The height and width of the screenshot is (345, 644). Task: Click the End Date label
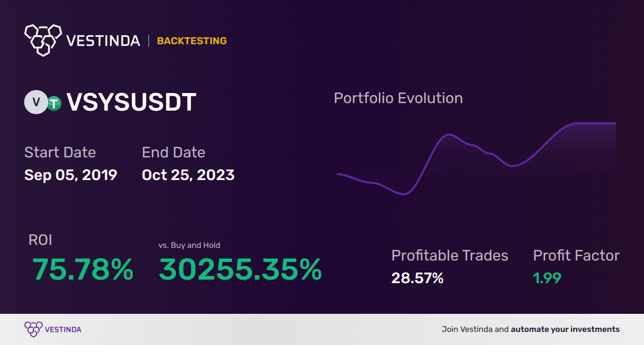click(x=174, y=152)
